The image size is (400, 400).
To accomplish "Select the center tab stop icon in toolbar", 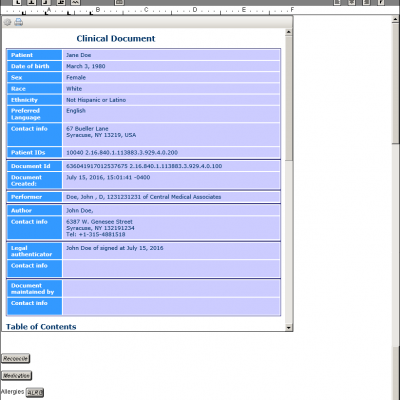I will click(x=32, y=2).
